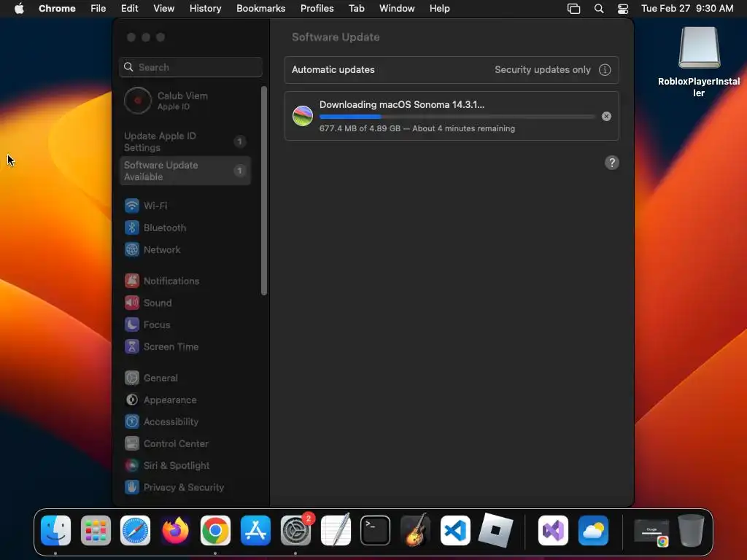This screenshot has width=747, height=560.
Task: Click Stage Manager icon in menu bar
Action: (573, 9)
